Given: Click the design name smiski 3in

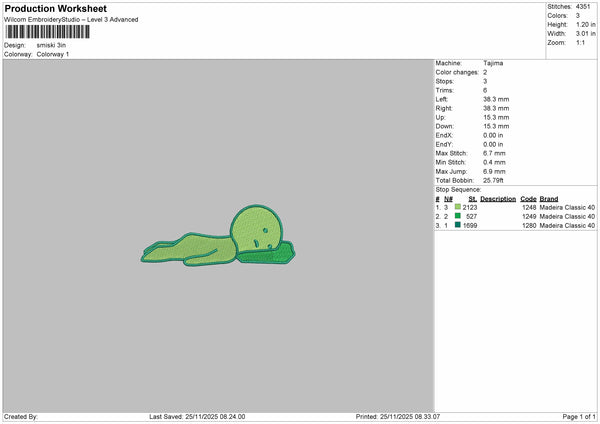Looking at the screenshot, I should pos(53,45).
